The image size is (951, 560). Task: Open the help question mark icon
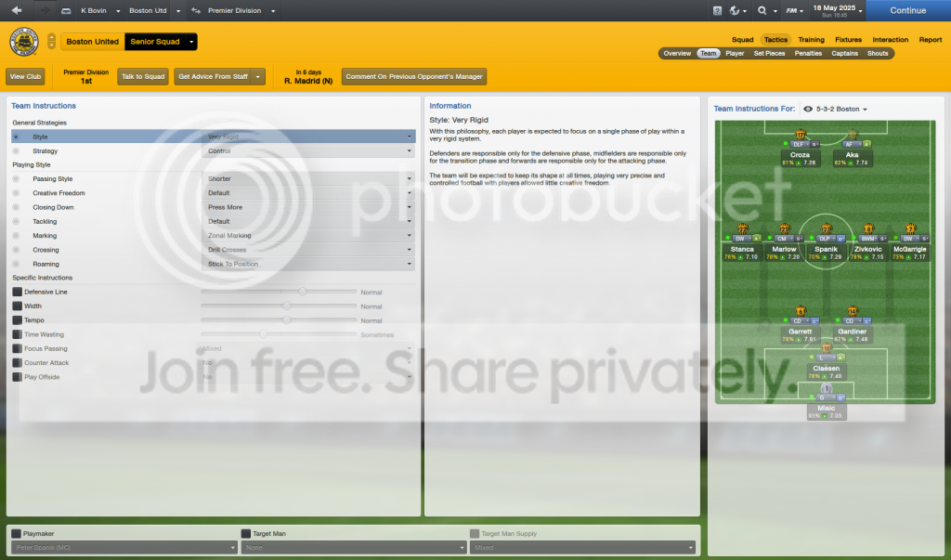(x=718, y=10)
